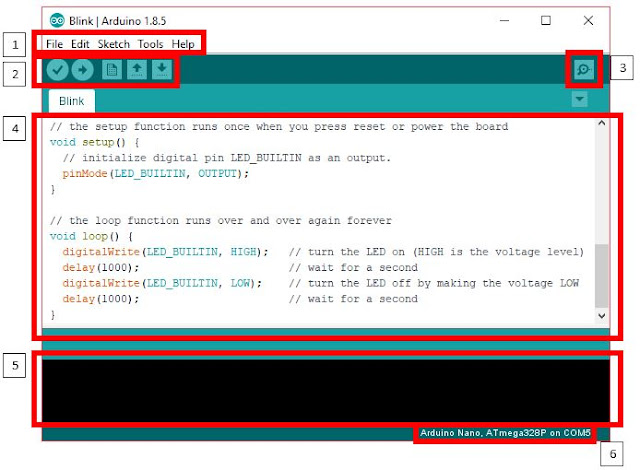Click the Verify checkmark button
The width and height of the screenshot is (640, 470).
pos(57,70)
